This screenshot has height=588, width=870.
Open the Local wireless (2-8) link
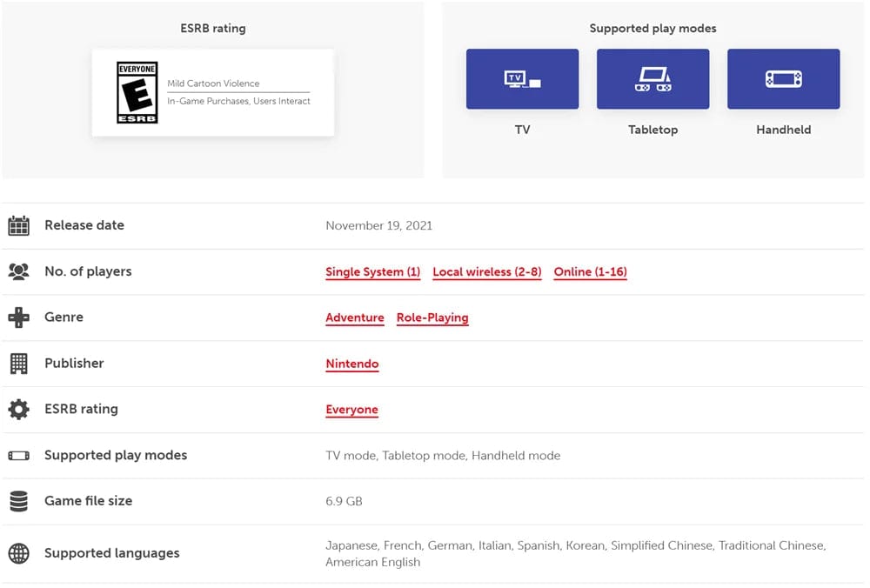486,272
